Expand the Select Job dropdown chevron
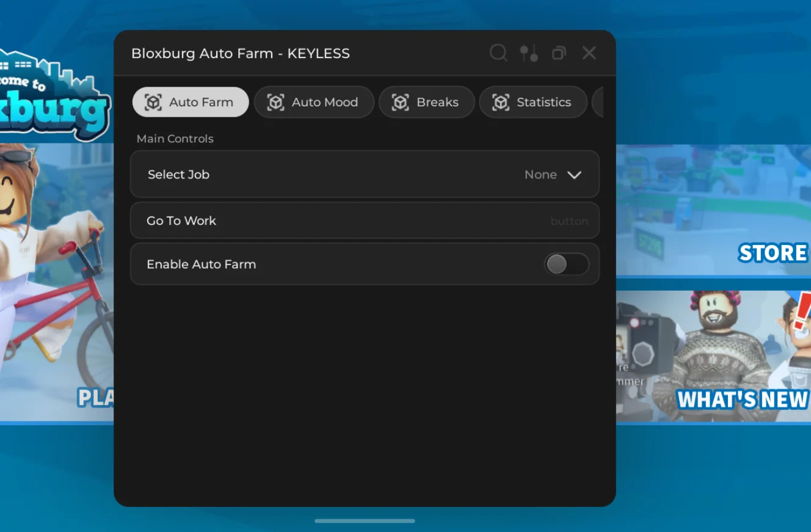 tap(574, 175)
